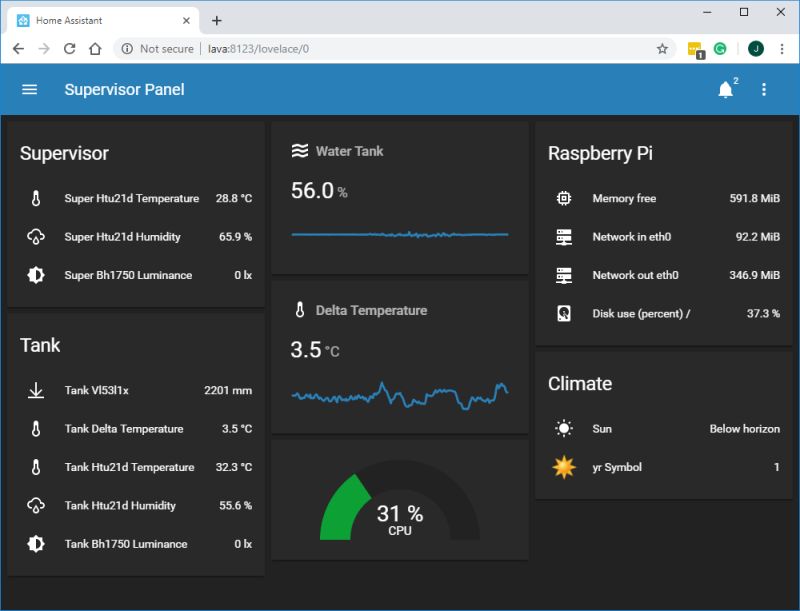Open the Tank Bh1750 Luminance entity label

pos(126,544)
